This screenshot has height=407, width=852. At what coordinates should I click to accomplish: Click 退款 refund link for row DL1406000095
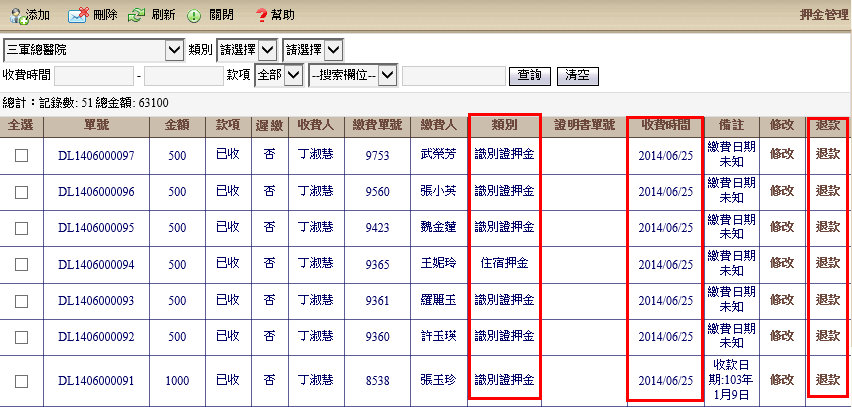click(828, 227)
